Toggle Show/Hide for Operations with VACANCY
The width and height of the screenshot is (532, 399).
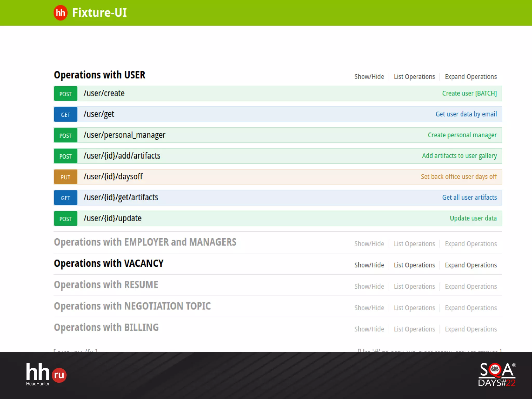point(369,265)
